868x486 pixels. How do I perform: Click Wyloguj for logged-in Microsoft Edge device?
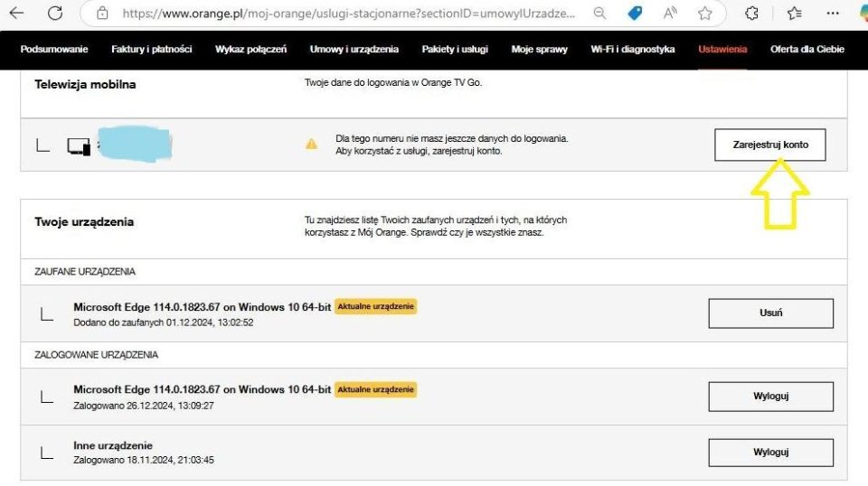tap(770, 397)
